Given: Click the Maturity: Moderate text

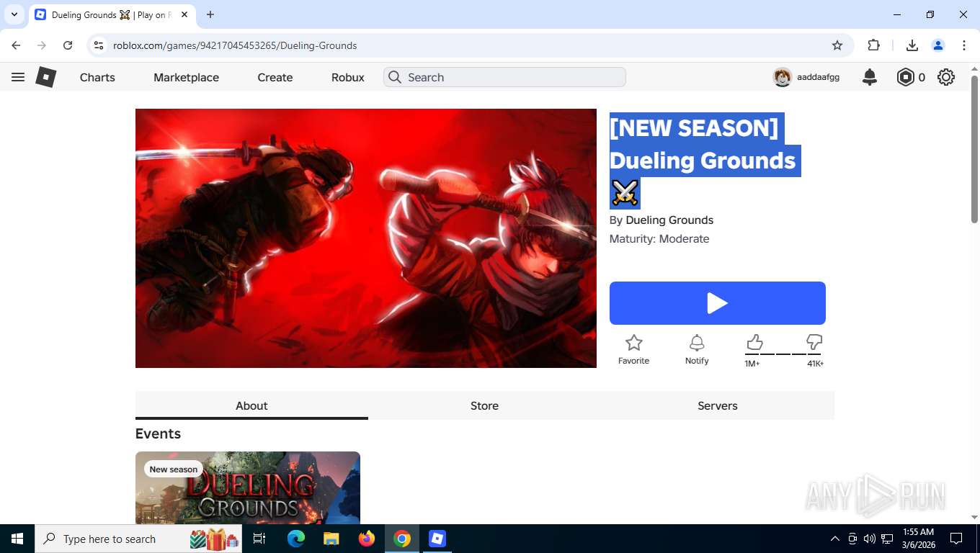Looking at the screenshot, I should coord(659,239).
